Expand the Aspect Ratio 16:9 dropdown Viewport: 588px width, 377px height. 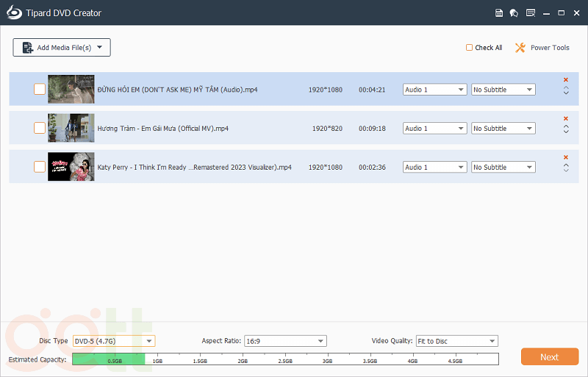point(284,341)
